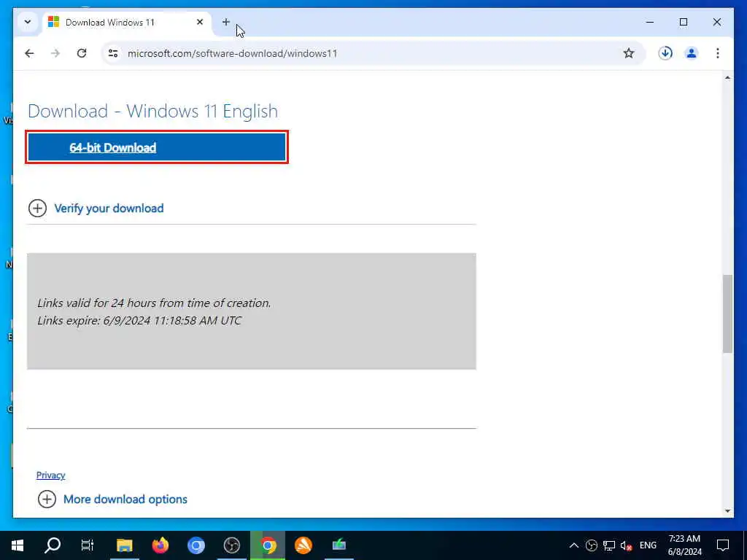This screenshot has width=747, height=560.
Task: Click scrollbar up arrow
Action: [x=727, y=77]
